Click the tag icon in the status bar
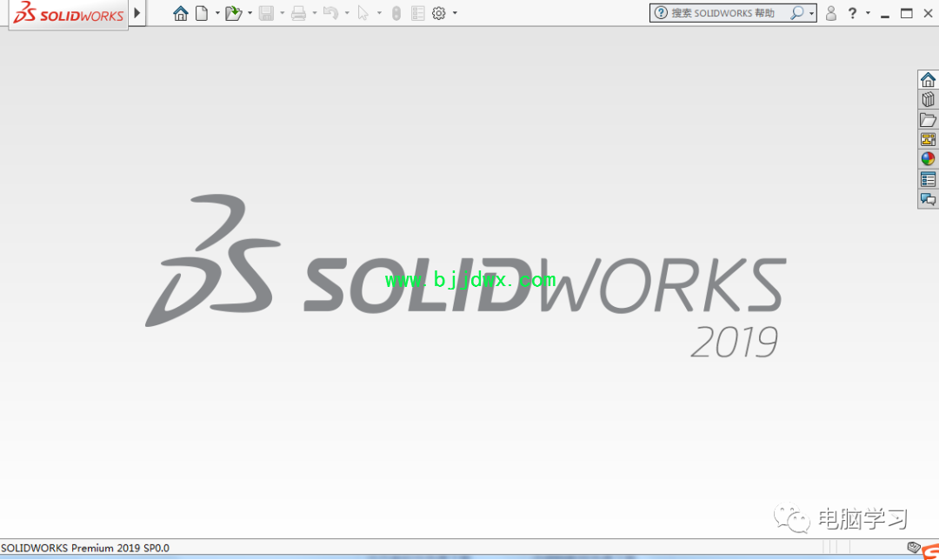The width and height of the screenshot is (939, 560). [914, 547]
